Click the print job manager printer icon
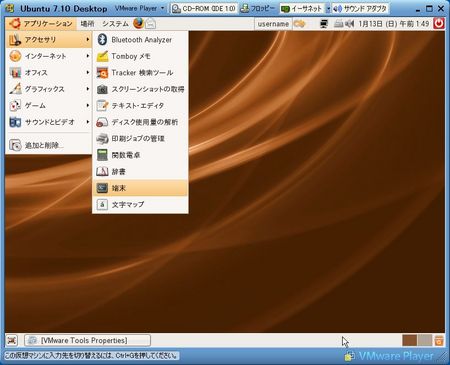Image resolution: width=450 pixels, height=365 pixels. pos(102,139)
